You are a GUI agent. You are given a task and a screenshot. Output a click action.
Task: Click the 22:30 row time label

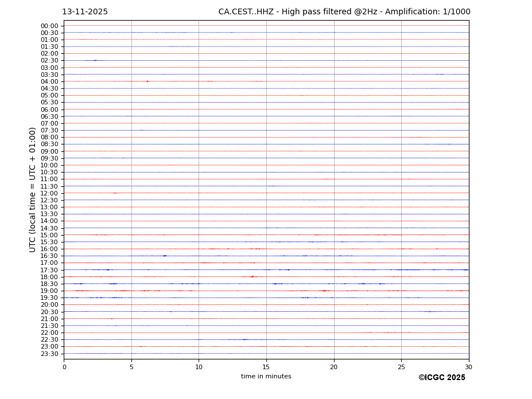click(49, 339)
